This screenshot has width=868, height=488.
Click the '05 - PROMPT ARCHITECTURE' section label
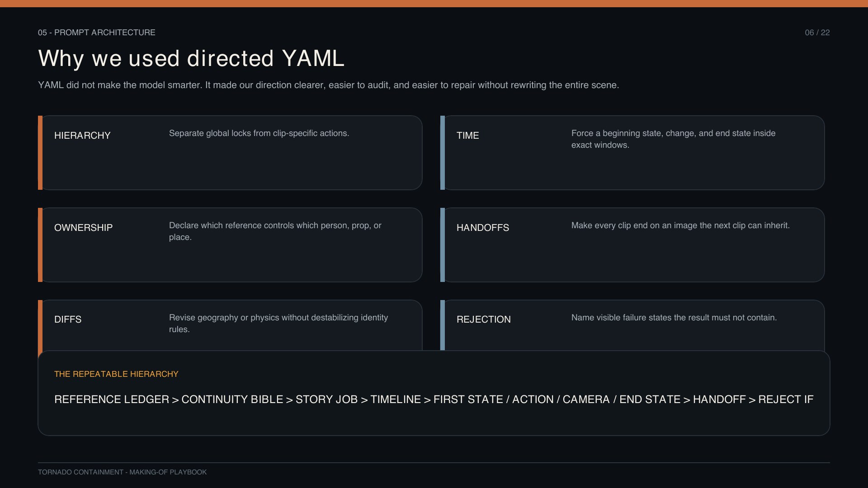[97, 33]
